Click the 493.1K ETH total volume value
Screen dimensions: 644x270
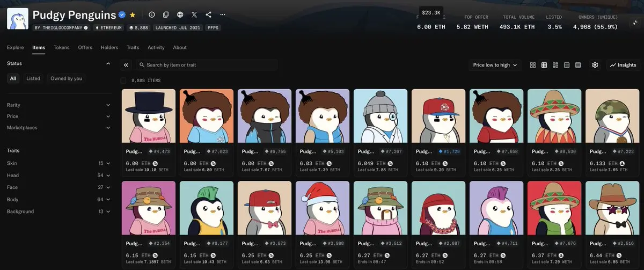click(517, 26)
